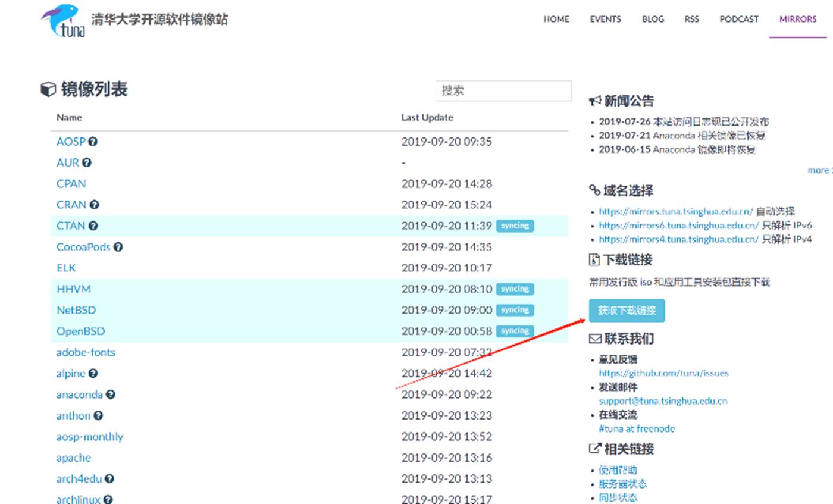Go to HOME in top navigation

[556, 19]
